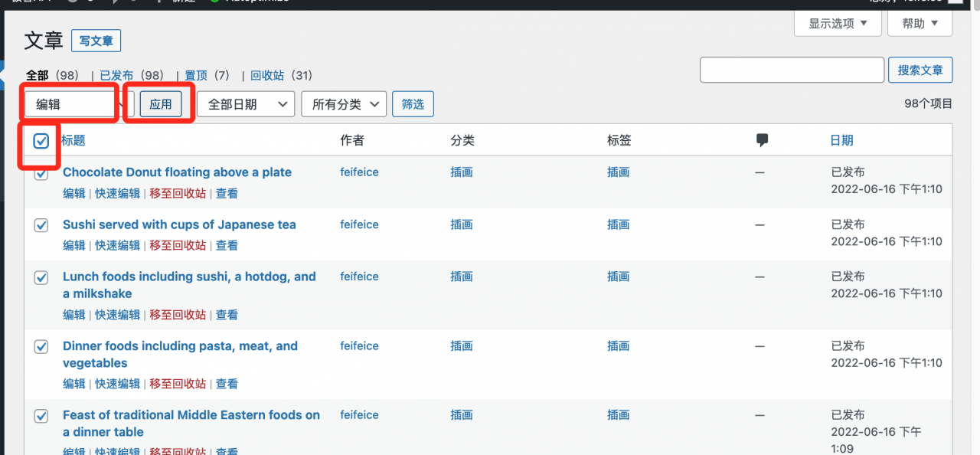This screenshot has width=980, height=455.
Task: Focus the post search text field
Action: pyautogui.click(x=792, y=70)
